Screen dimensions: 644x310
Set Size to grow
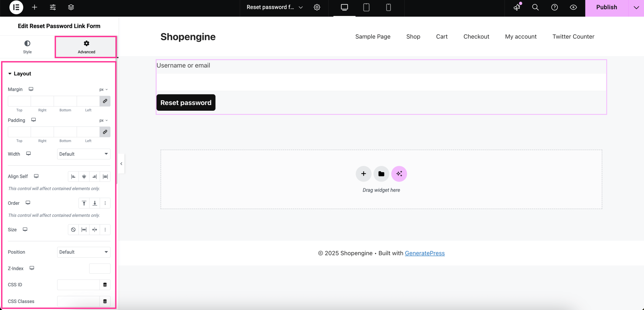84,229
